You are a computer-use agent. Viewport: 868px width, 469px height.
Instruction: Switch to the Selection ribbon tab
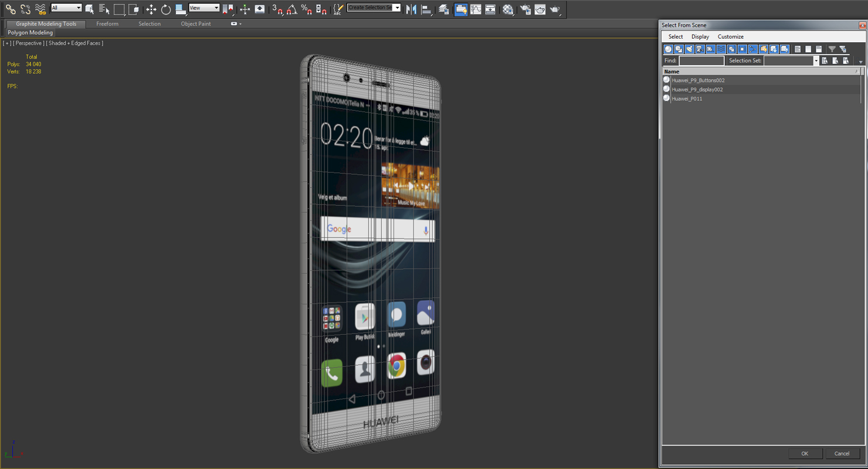coord(150,24)
